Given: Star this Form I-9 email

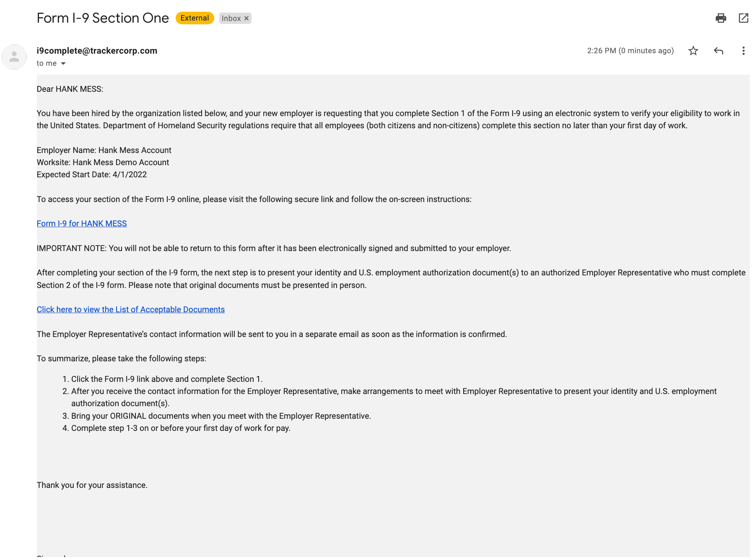Looking at the screenshot, I should [693, 51].
